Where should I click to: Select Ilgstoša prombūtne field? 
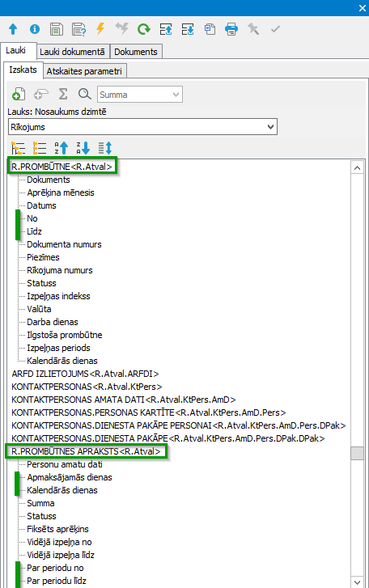pyautogui.click(x=65, y=335)
